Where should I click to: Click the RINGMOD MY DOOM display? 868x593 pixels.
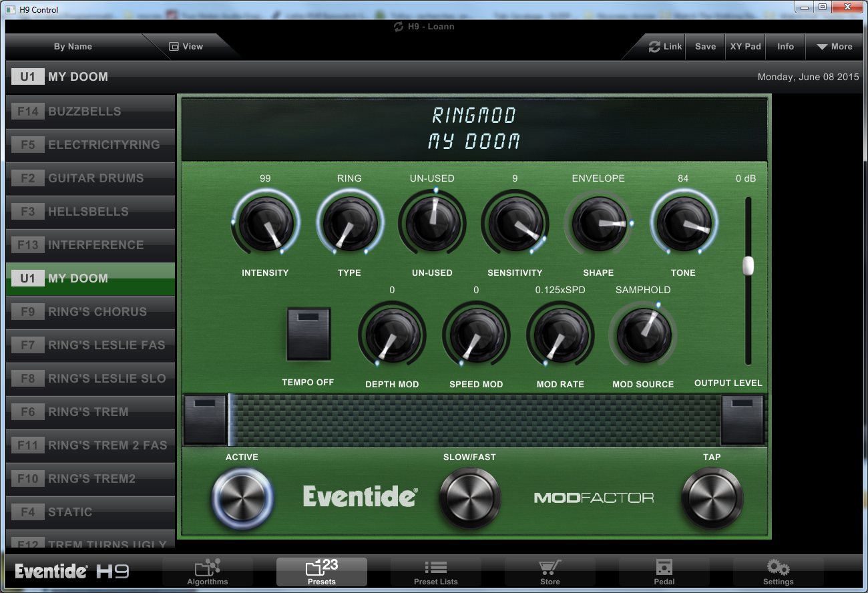click(x=474, y=129)
